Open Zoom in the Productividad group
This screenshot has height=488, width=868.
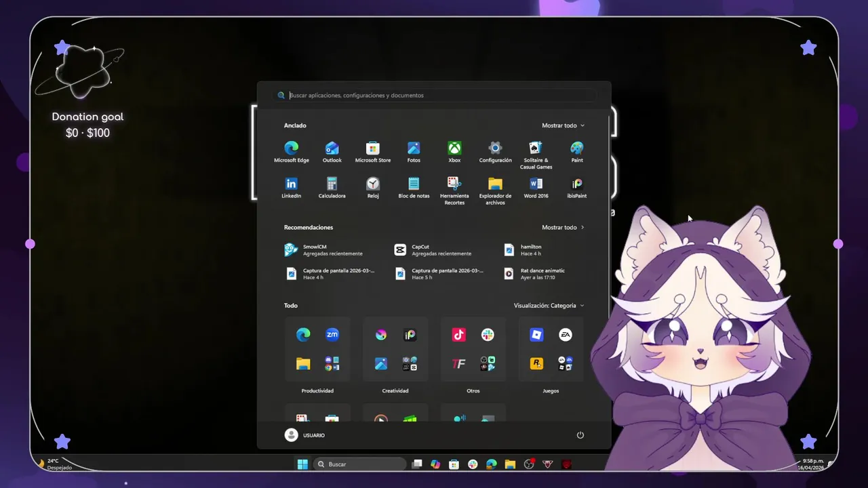(332, 335)
